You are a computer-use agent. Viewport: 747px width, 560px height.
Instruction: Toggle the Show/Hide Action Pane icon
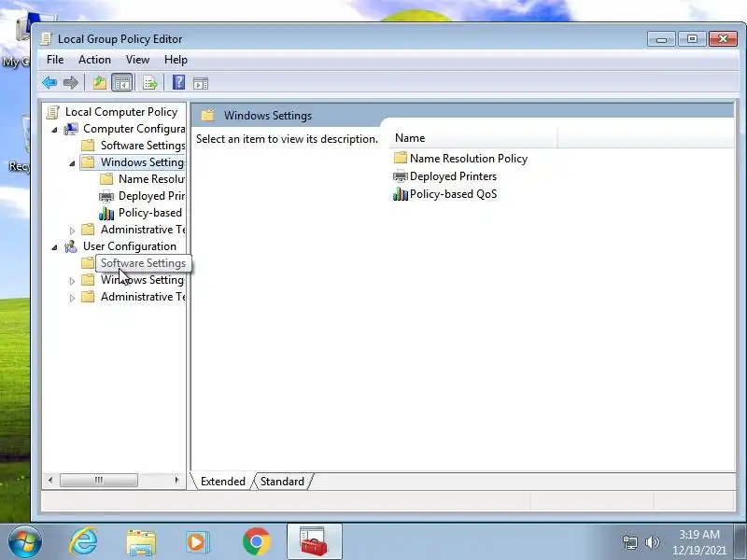point(201,83)
